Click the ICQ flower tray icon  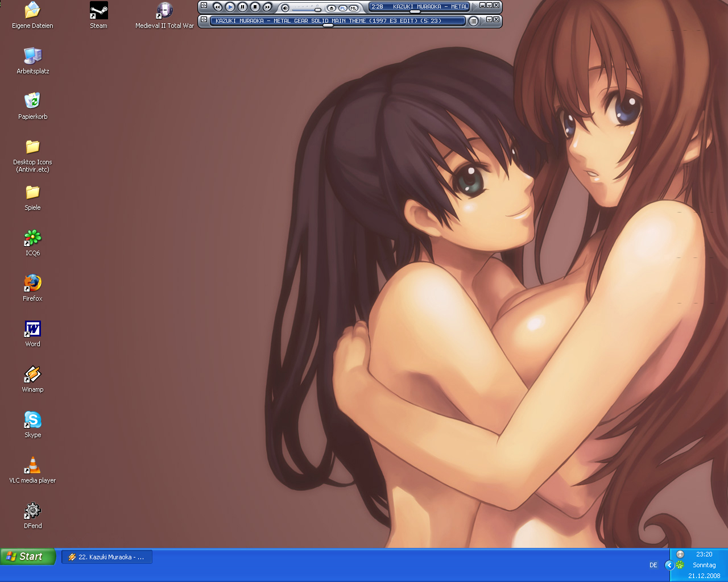[680, 565]
